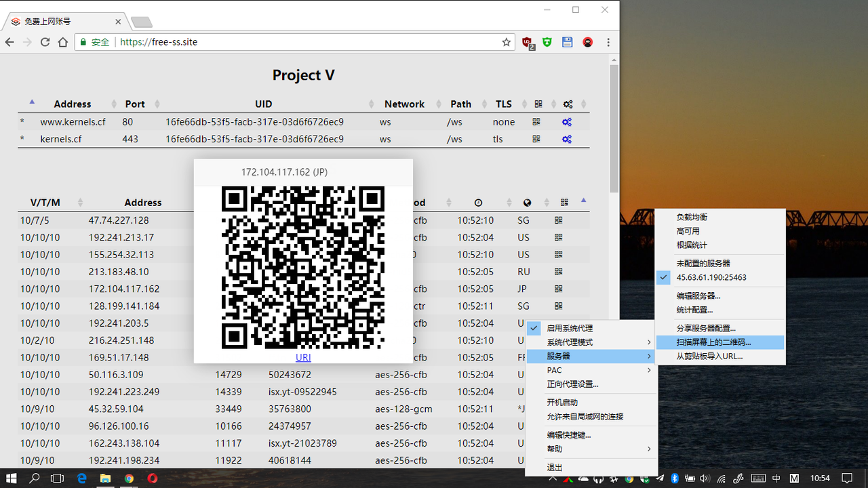
Task: Open taskbar search magnifier
Action: 35,478
